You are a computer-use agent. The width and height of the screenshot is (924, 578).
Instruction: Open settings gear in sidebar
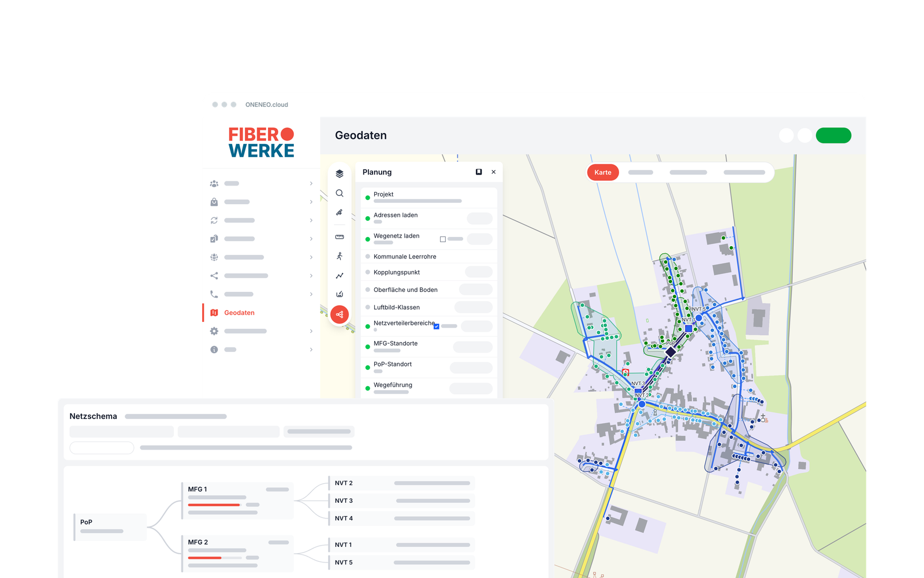coord(214,331)
